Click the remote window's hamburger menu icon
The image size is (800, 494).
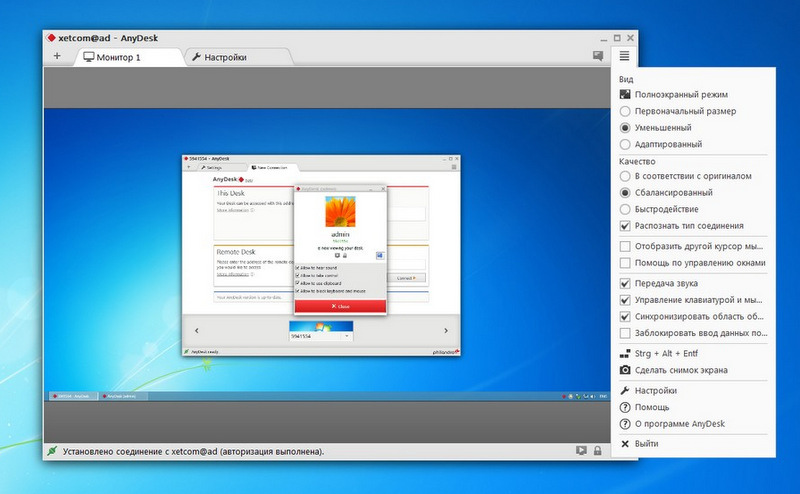(x=454, y=167)
